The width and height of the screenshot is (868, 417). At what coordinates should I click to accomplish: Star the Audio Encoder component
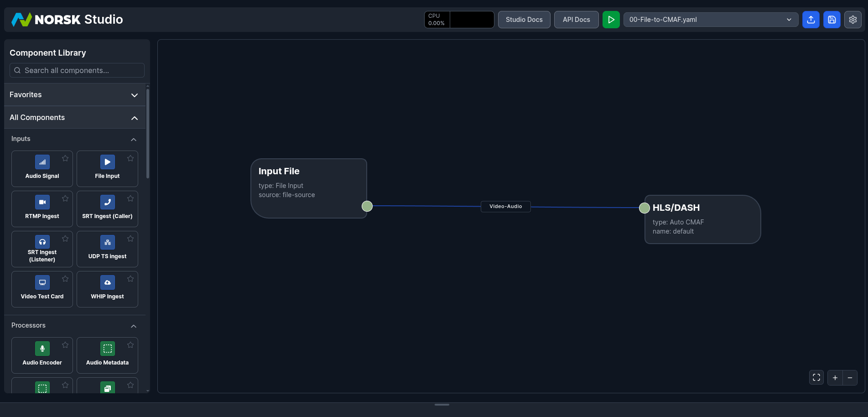coord(65,345)
